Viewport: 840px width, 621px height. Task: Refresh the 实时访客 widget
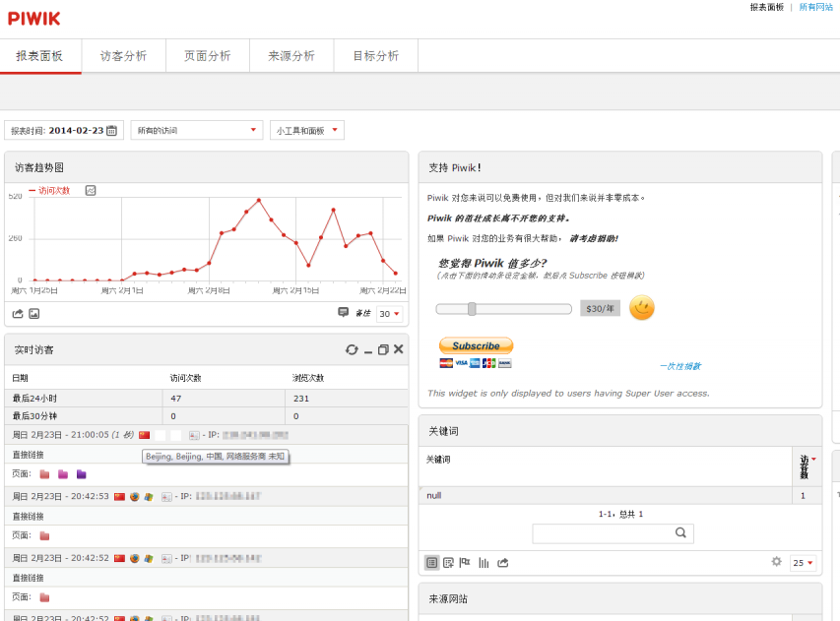point(352,349)
